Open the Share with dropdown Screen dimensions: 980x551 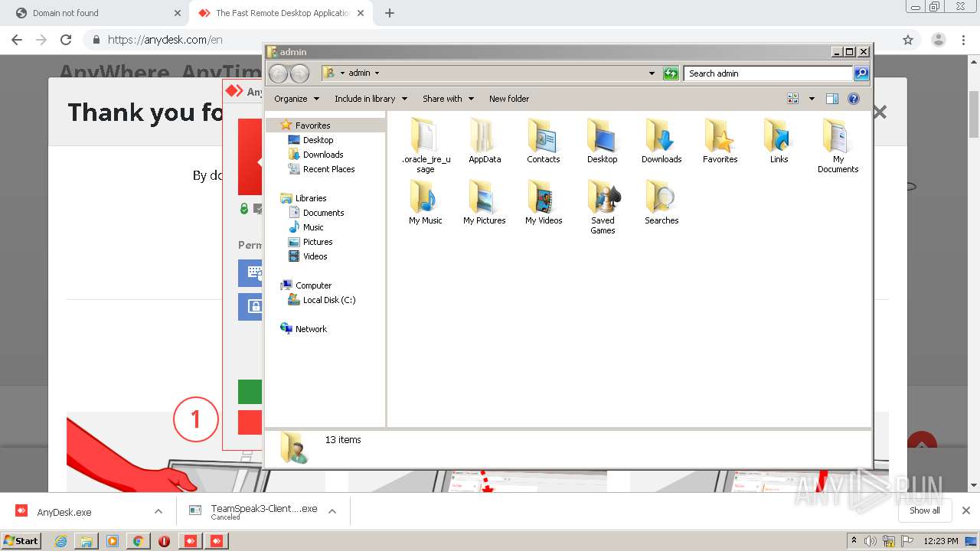448,99
